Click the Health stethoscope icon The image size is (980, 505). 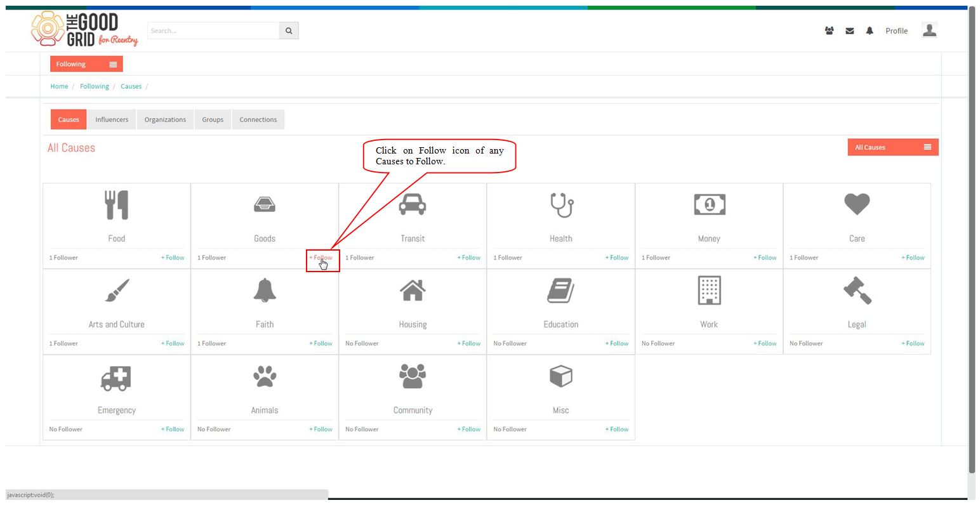point(561,205)
